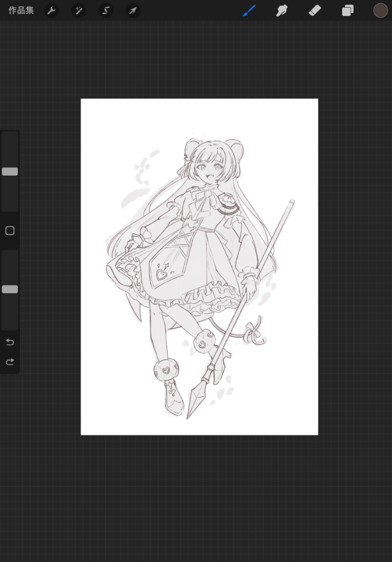The image size is (392, 562).
Task: Undo the last stroke
Action: [10, 342]
